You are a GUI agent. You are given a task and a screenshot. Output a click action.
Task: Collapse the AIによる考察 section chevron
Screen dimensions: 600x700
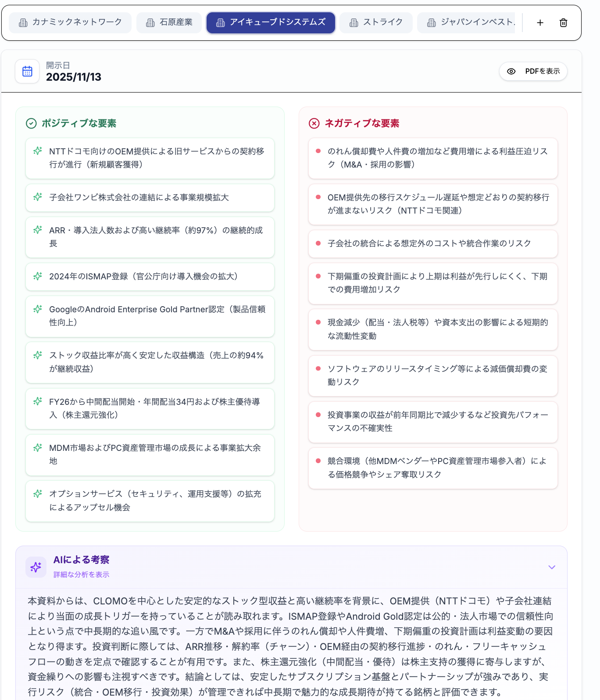click(551, 567)
